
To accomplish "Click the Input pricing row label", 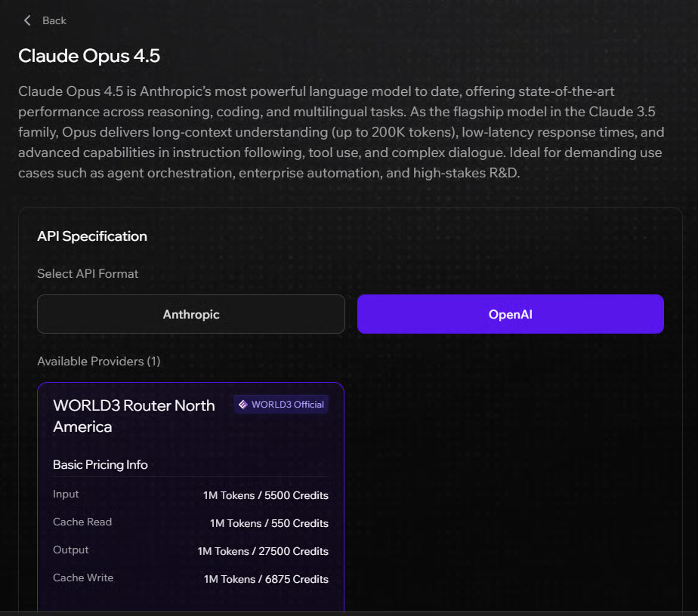I will (x=66, y=494).
